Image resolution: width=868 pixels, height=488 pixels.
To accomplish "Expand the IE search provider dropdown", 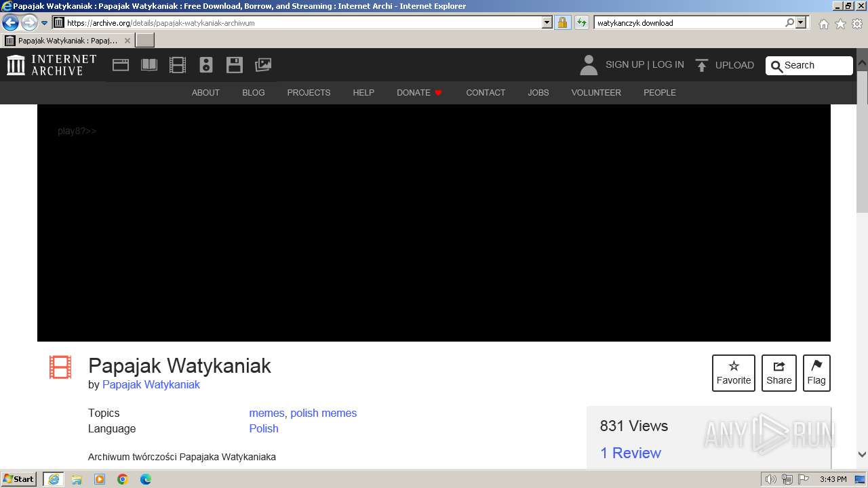I will 801,22.
